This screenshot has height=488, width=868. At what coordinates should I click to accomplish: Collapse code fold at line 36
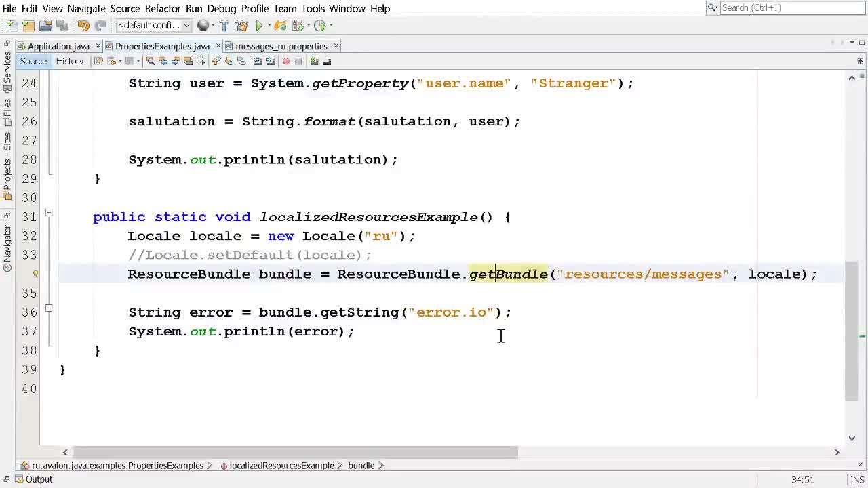point(49,308)
